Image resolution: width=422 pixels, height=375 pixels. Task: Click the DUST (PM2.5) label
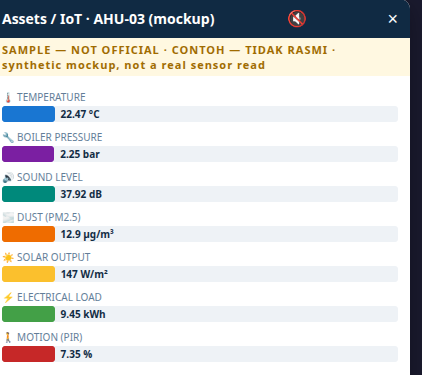49,217
